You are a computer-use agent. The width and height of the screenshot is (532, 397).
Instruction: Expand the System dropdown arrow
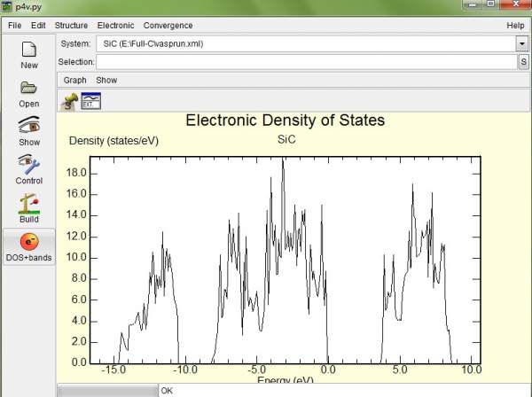tap(522, 43)
